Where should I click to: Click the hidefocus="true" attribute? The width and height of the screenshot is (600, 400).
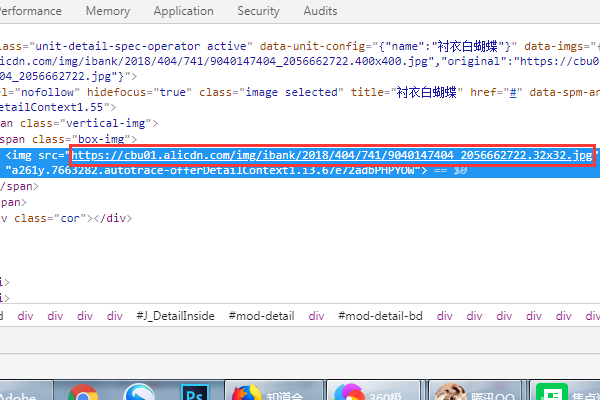coord(139,92)
